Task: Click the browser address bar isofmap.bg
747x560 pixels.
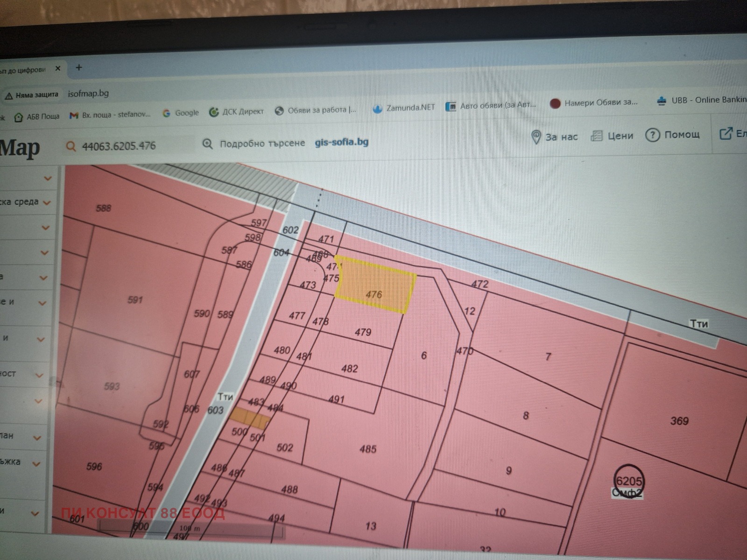Action: pos(88,93)
